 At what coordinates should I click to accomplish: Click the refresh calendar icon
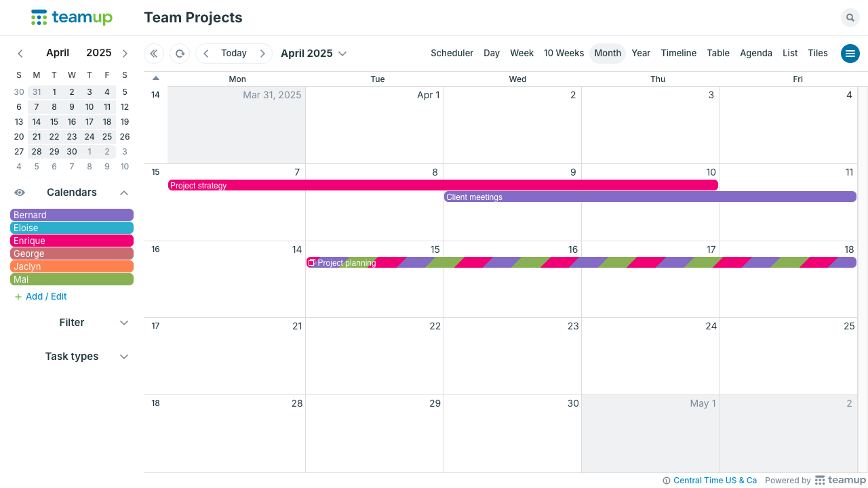coord(180,54)
